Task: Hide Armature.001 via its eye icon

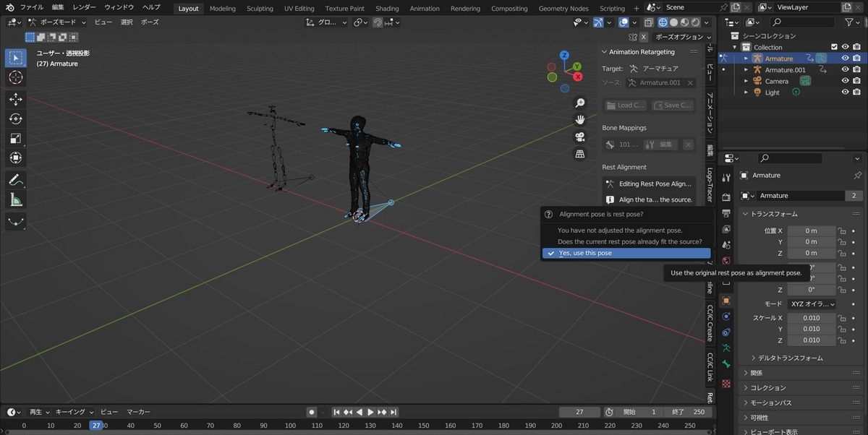Action: pyautogui.click(x=845, y=70)
